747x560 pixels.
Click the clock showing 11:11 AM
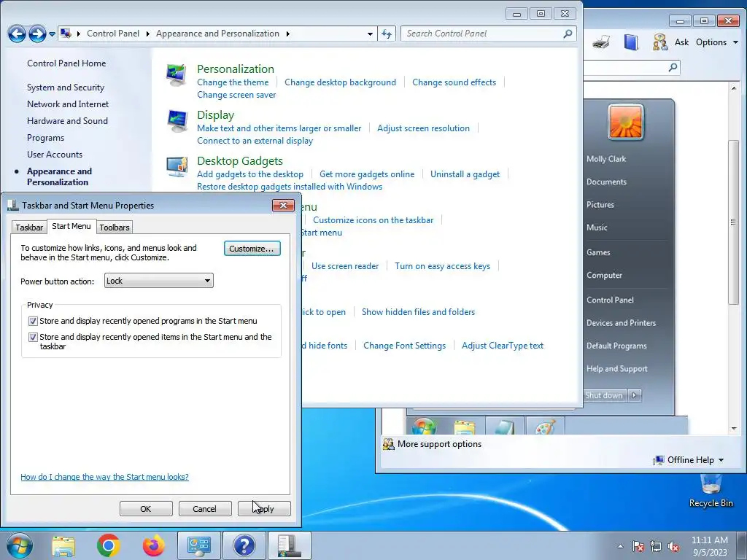pos(709,545)
